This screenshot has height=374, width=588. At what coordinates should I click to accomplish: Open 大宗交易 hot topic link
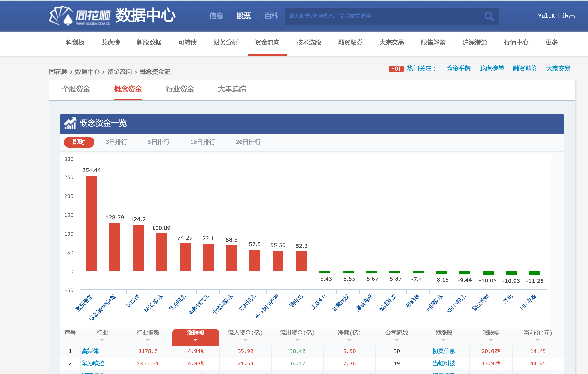pos(558,69)
